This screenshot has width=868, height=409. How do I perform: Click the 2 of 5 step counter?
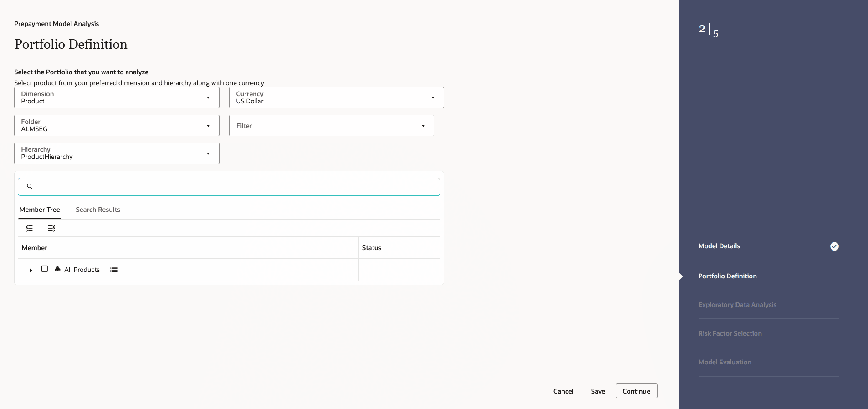[709, 30]
